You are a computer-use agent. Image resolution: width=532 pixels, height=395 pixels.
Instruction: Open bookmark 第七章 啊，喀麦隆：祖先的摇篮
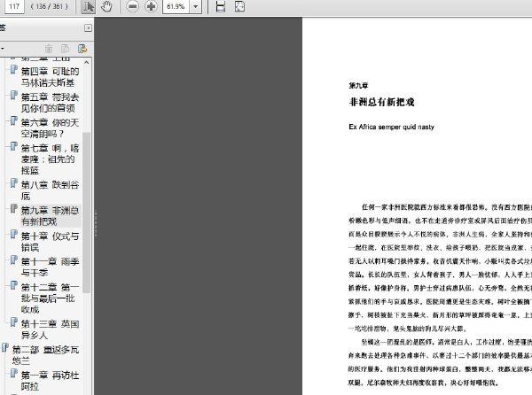(50, 159)
